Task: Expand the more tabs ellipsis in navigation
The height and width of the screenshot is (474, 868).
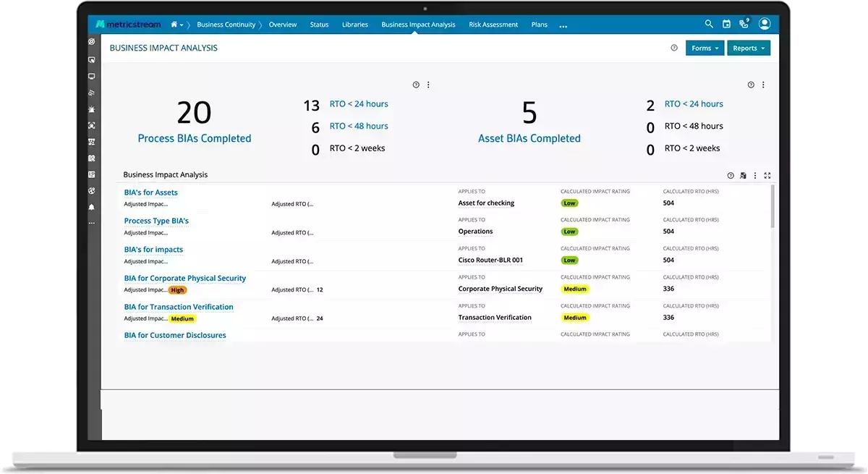Action: [563, 26]
